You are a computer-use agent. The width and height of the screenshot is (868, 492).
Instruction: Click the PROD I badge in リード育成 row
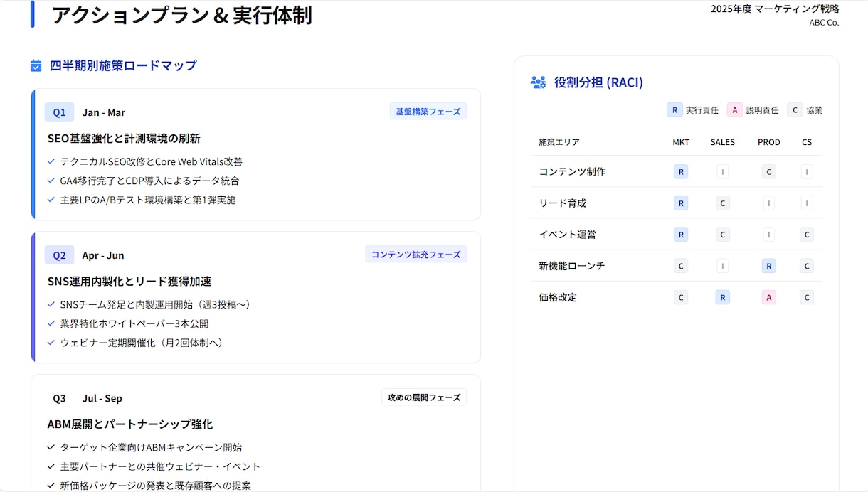coord(768,203)
